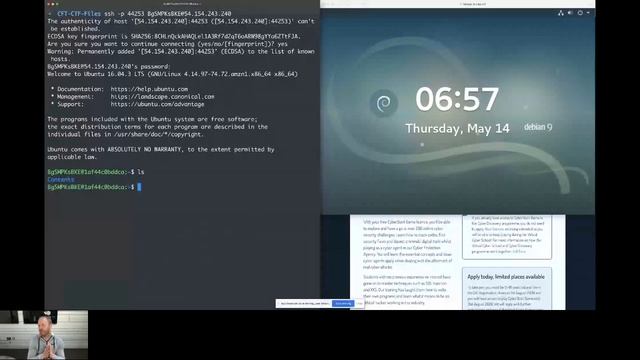Open the network icon in Debian top bar

561,13
